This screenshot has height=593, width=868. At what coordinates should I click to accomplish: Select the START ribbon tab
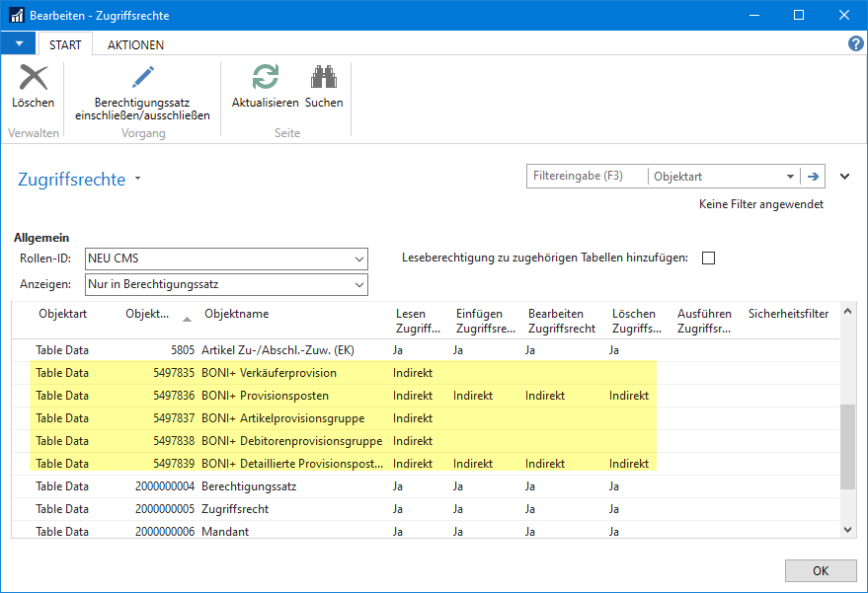pos(65,44)
